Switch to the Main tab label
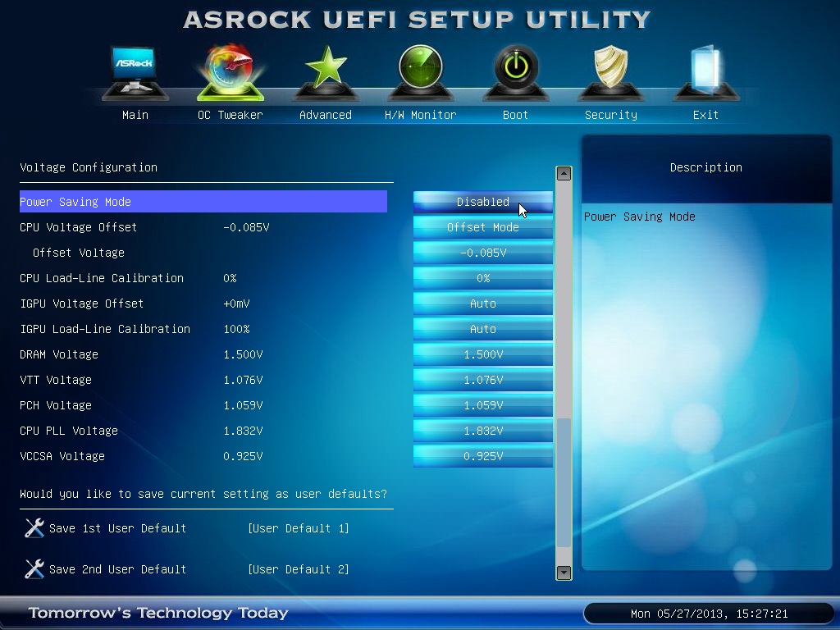Screen dimensions: 840x630 pyautogui.click(x=135, y=115)
